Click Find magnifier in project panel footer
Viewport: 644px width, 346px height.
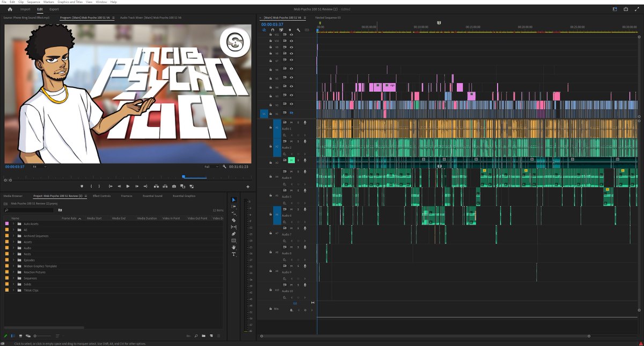point(196,336)
